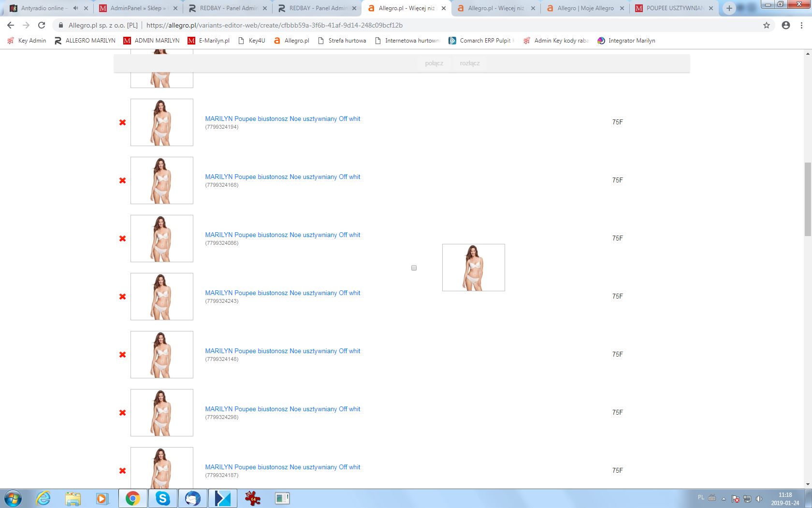Viewport: 812px width, 508px height.
Task: Open offer link with ID 7799324148
Action: click(282, 351)
